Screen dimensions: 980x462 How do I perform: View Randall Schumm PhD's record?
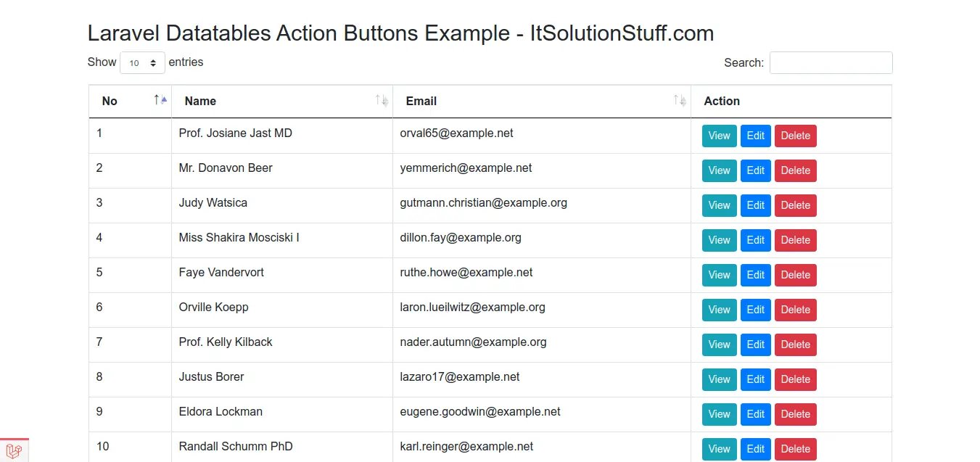(x=719, y=449)
